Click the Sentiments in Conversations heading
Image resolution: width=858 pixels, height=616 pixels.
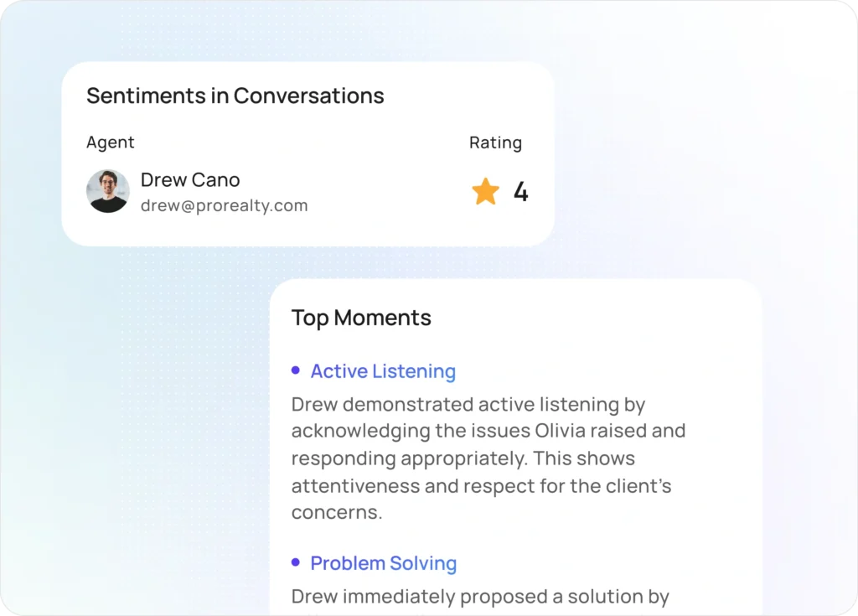pos(235,96)
